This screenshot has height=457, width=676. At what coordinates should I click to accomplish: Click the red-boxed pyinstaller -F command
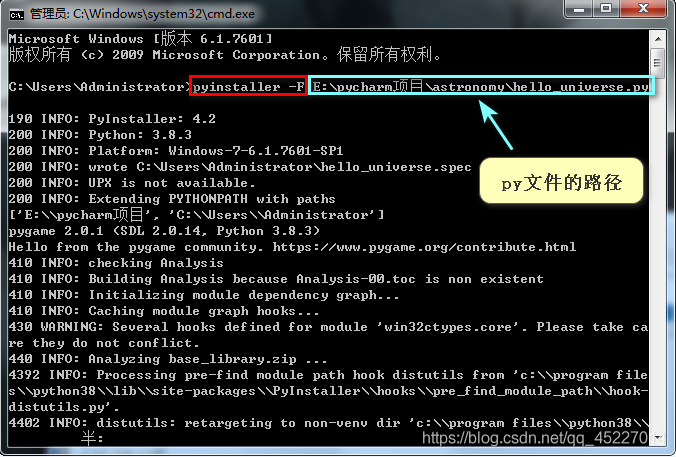pos(248,87)
